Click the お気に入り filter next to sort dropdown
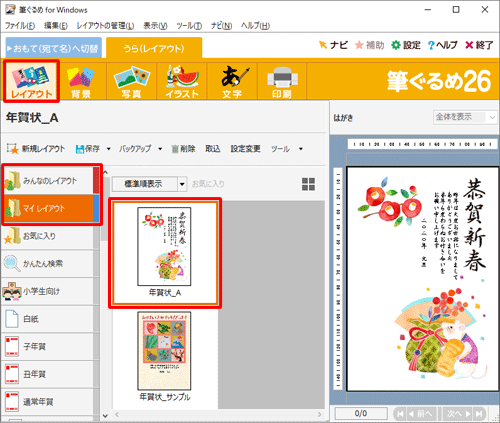 pos(208,184)
